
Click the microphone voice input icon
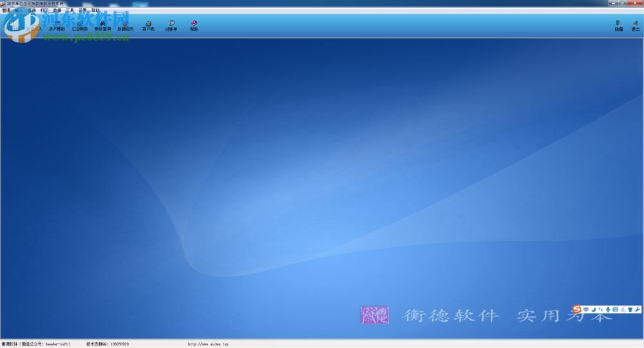coord(608,309)
